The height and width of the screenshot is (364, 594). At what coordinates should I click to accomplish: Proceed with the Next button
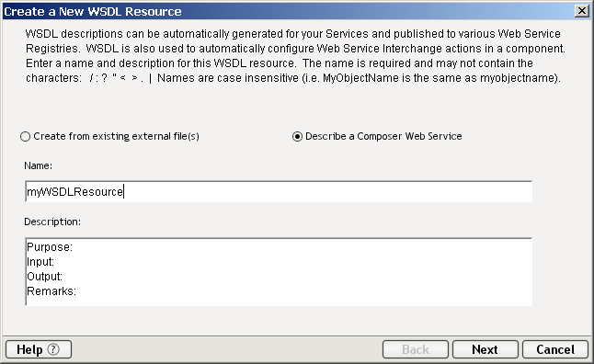pyautogui.click(x=485, y=349)
